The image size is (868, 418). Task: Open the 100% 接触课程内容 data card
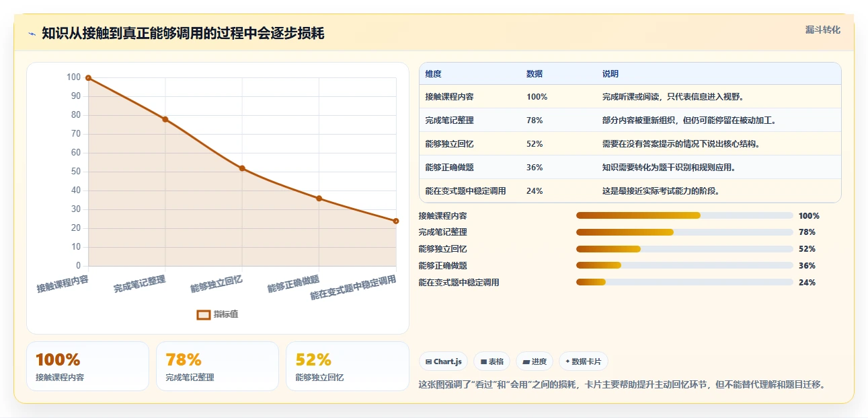pos(87,366)
